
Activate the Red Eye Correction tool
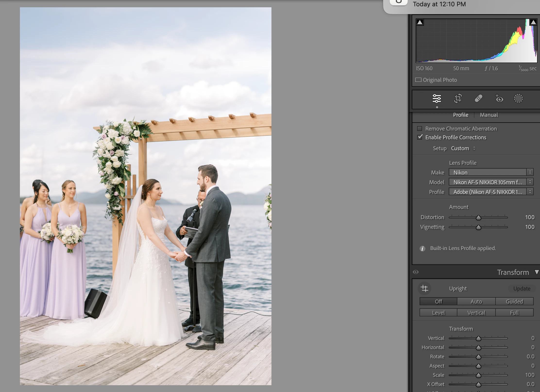coord(499,98)
